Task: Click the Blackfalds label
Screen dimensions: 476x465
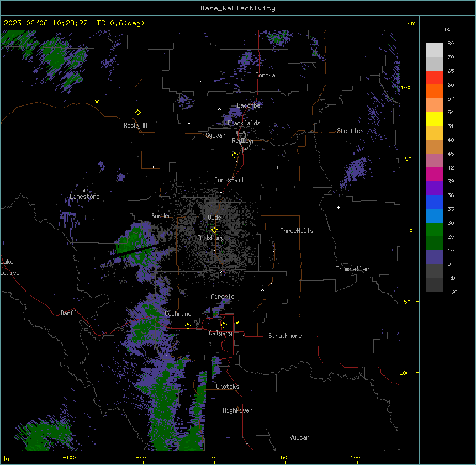Action: 244,123
